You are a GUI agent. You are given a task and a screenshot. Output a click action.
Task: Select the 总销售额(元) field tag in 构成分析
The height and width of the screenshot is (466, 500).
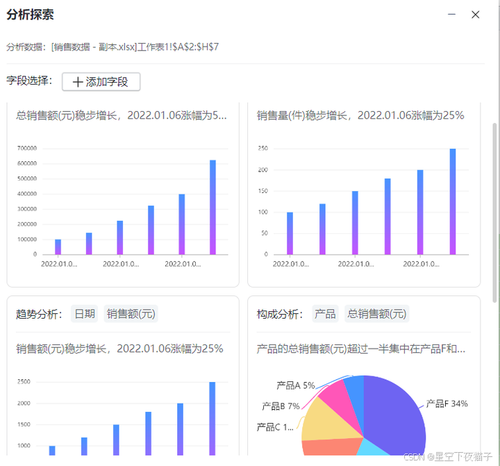pos(377,314)
